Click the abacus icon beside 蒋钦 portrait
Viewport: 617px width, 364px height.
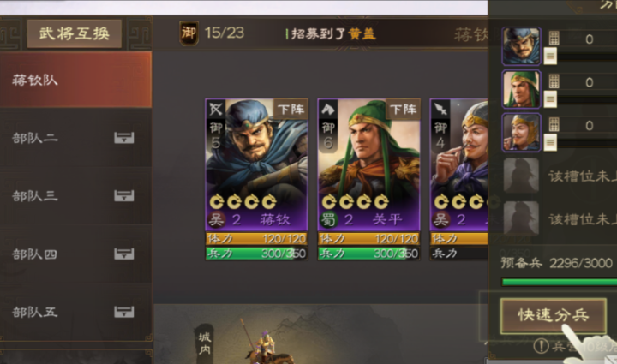(x=554, y=39)
